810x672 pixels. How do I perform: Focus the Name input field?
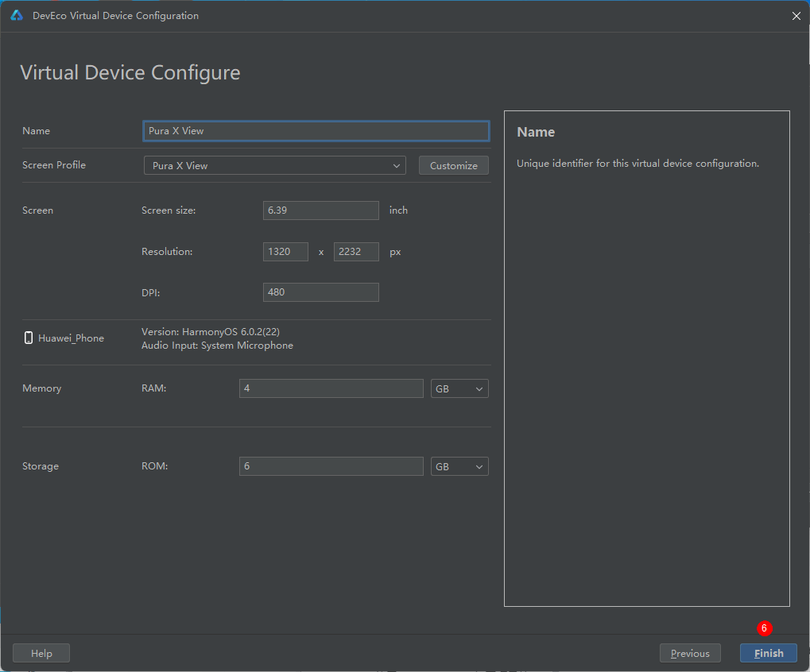(x=316, y=131)
